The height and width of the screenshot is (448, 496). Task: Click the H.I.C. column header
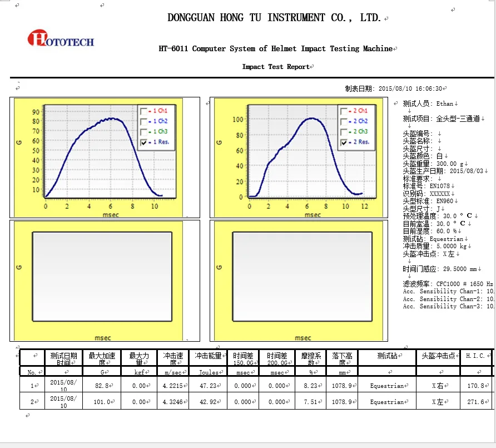click(477, 357)
